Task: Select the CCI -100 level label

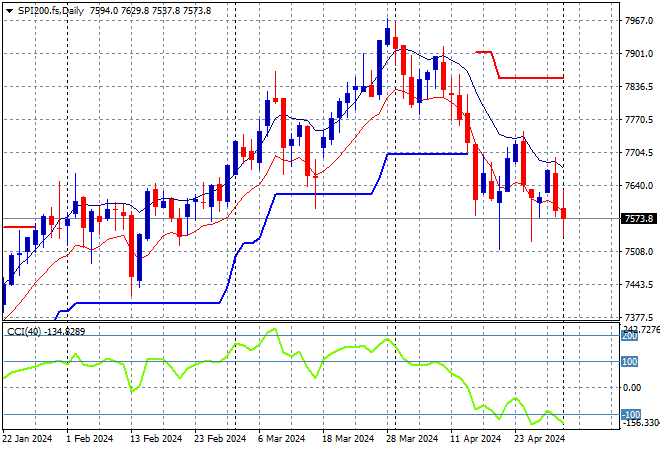Action: (631, 415)
